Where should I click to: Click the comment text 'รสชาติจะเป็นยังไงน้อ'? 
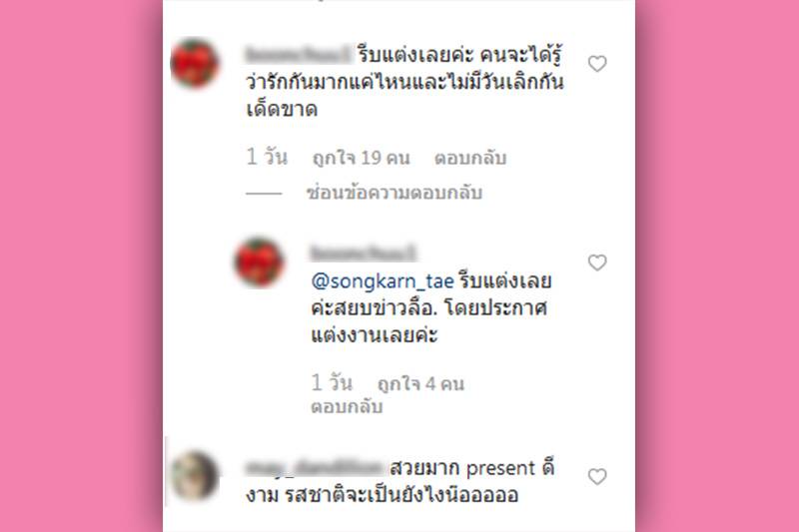click(x=401, y=495)
